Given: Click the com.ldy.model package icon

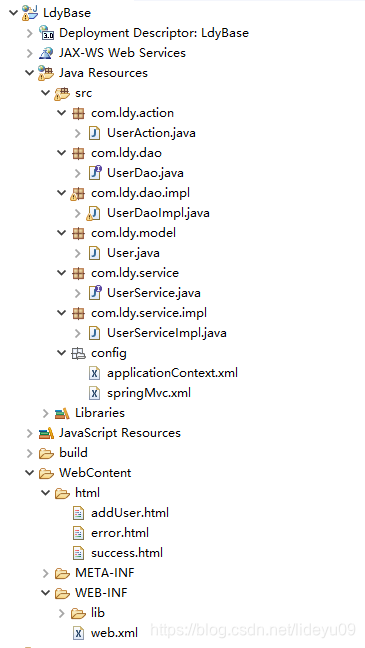Looking at the screenshot, I should pos(79,233).
